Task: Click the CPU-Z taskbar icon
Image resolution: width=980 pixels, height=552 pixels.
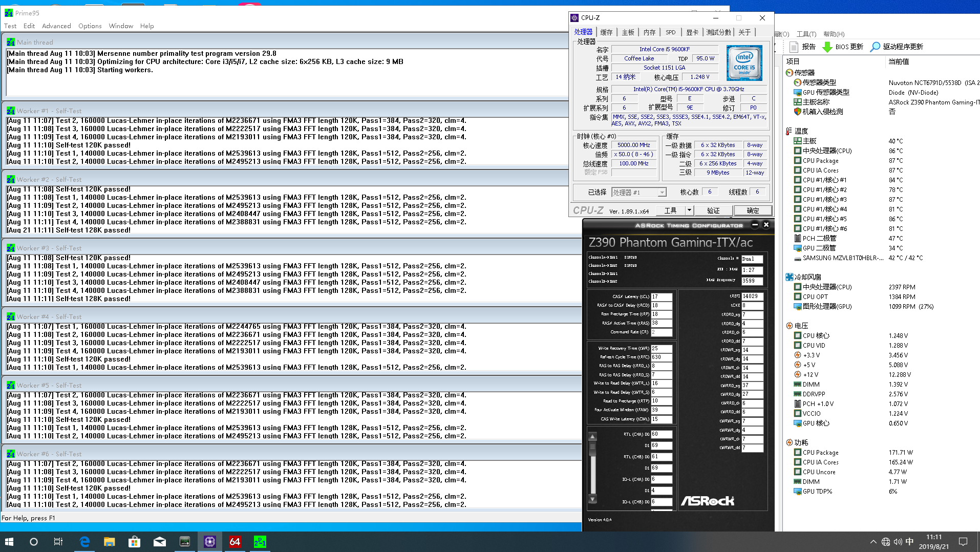Action: pos(209,542)
